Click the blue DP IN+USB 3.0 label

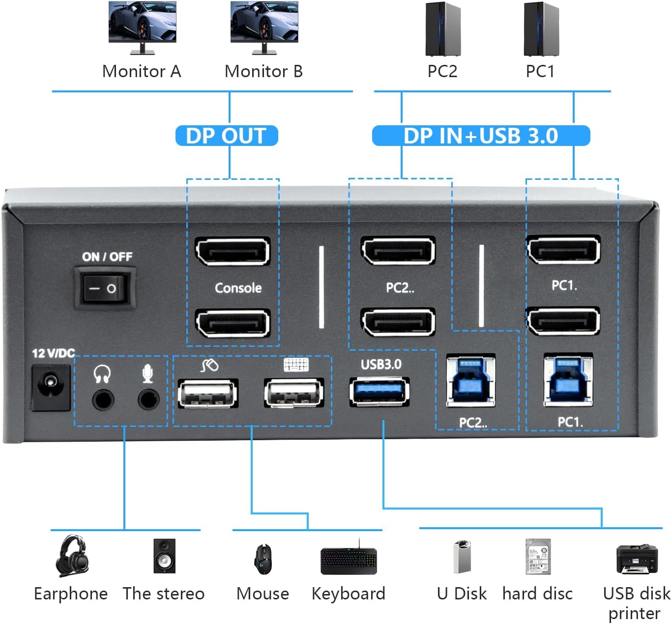click(481, 136)
